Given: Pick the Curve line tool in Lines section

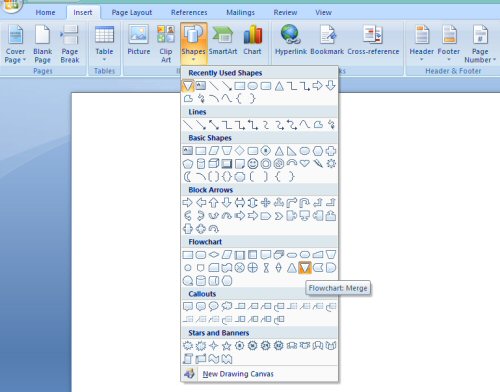Looking at the screenshot, I should tap(305, 125).
